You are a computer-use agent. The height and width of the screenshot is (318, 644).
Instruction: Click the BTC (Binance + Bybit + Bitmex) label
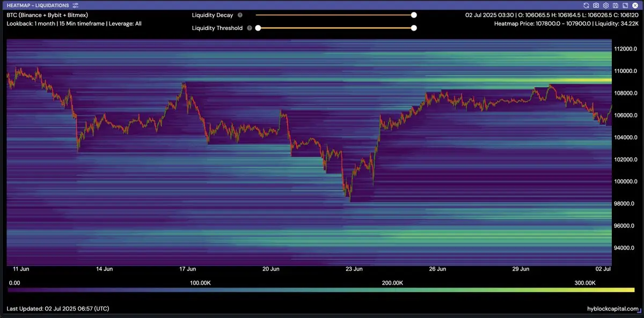point(47,16)
